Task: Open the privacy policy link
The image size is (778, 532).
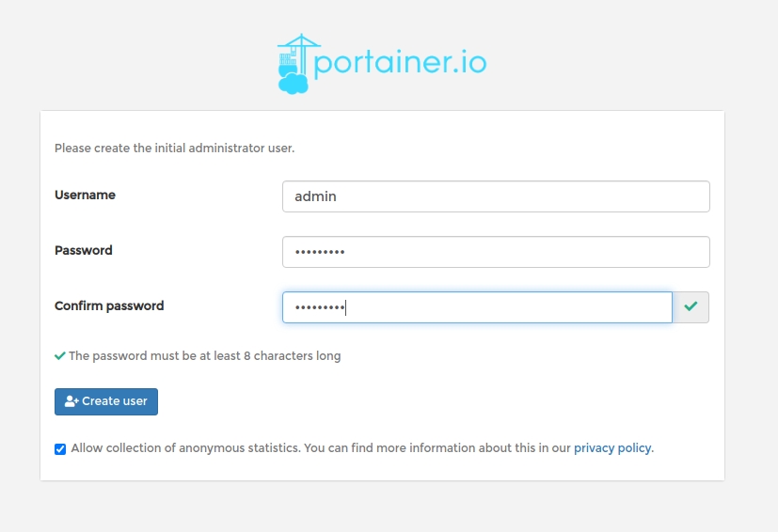Action: pos(613,448)
